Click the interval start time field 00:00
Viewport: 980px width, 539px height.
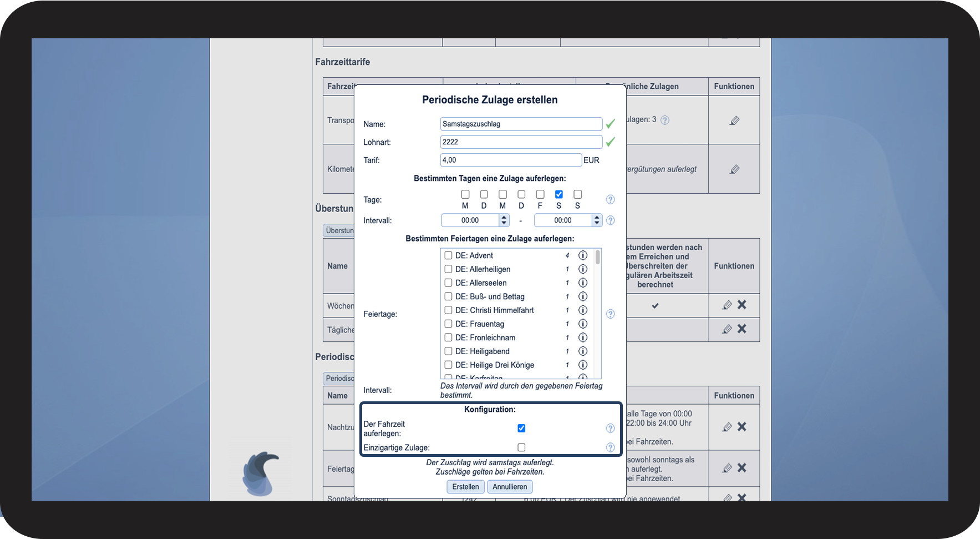point(470,220)
